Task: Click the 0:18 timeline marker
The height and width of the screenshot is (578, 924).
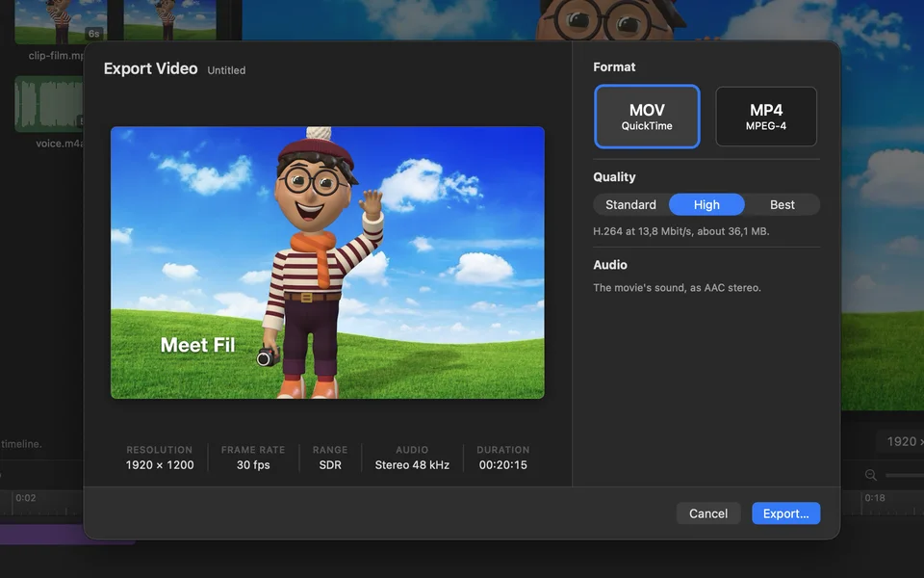Action: click(x=875, y=498)
